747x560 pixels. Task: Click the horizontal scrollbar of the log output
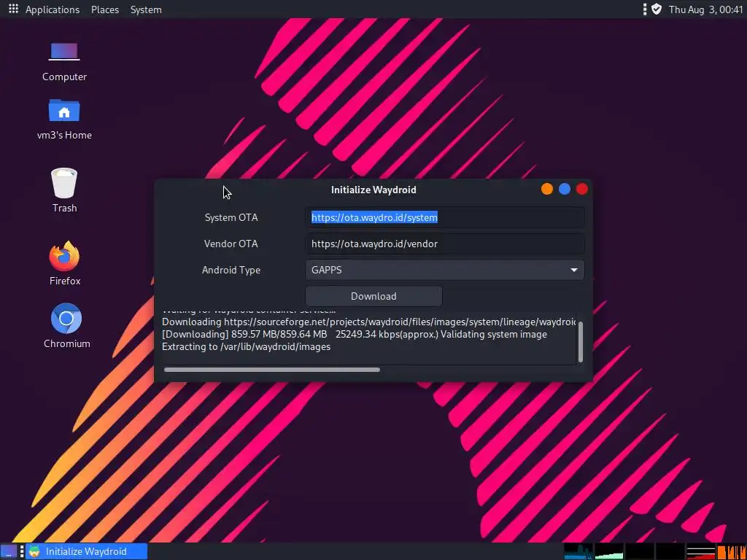271,370
